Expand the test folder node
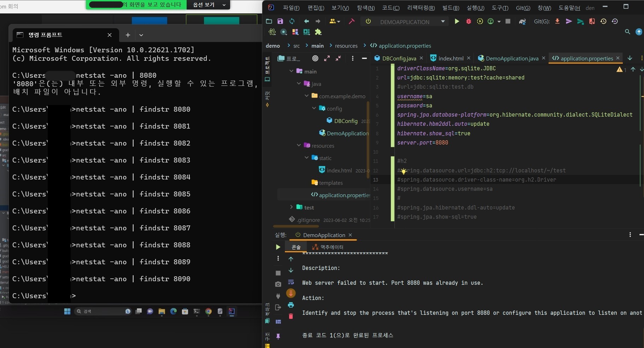The image size is (644, 348). click(291, 207)
